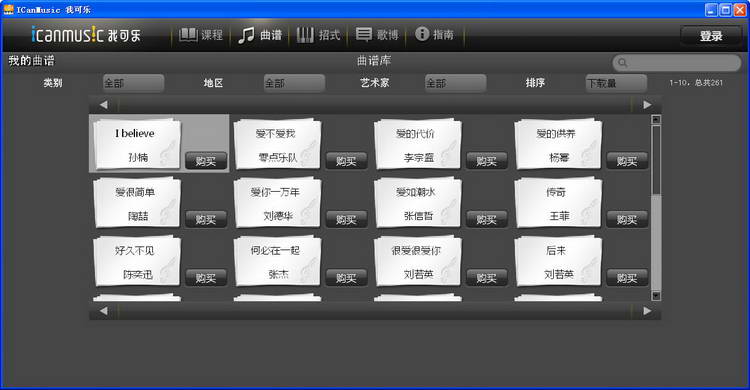
Task: Select the I believe 孙楠 sheet
Action: 137,144
